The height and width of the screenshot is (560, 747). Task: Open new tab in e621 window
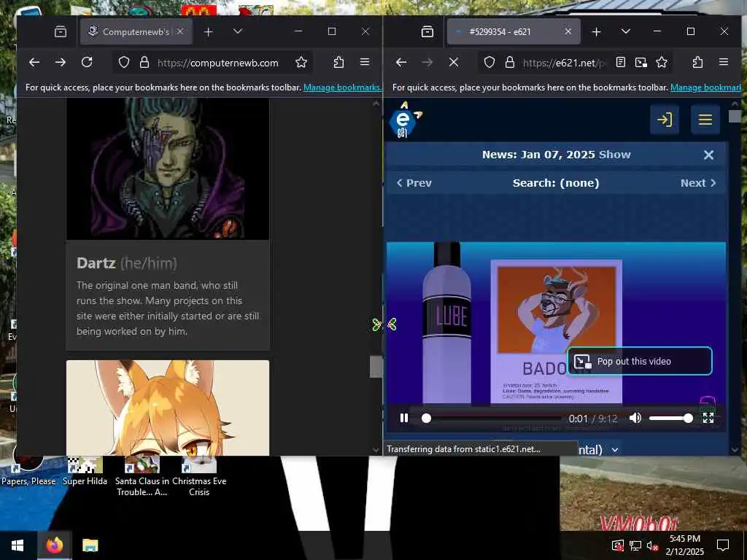tap(596, 32)
